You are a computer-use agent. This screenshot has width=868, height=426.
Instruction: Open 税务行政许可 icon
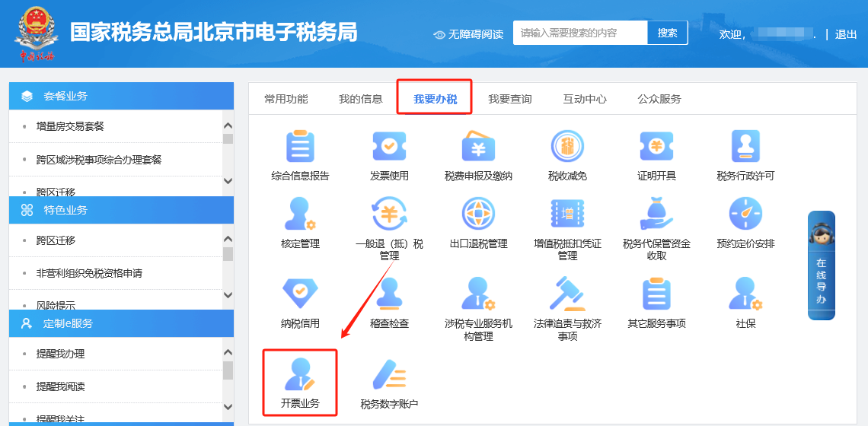click(745, 146)
